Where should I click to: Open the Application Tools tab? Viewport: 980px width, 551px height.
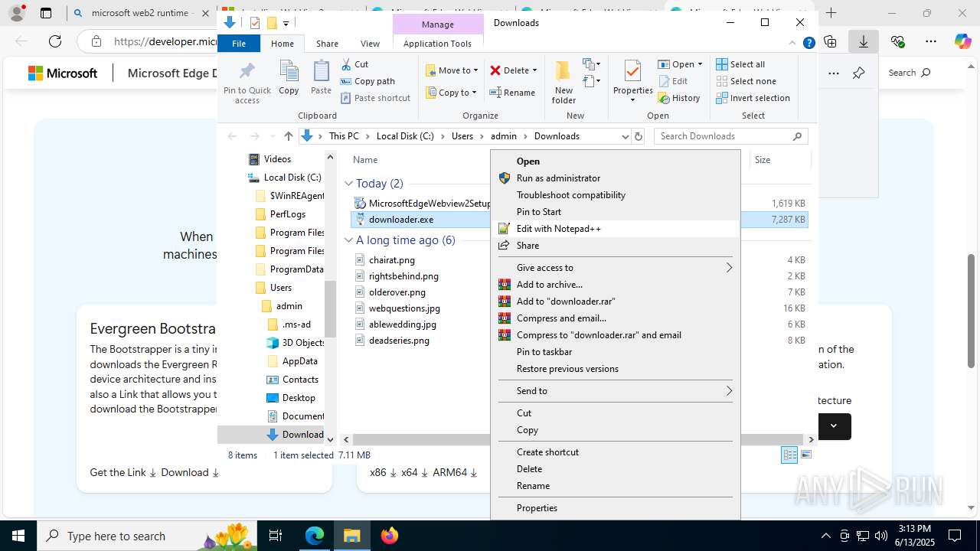click(x=437, y=44)
